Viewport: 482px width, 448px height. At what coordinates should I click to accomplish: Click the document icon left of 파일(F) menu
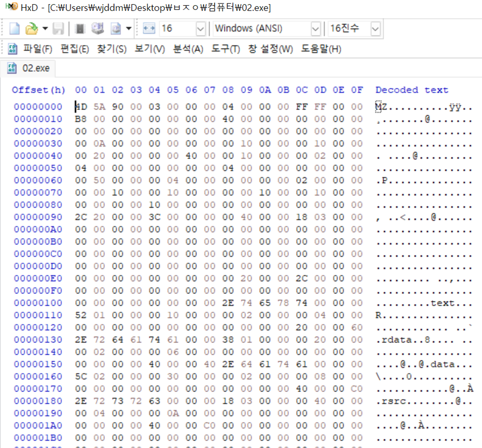click(x=12, y=49)
